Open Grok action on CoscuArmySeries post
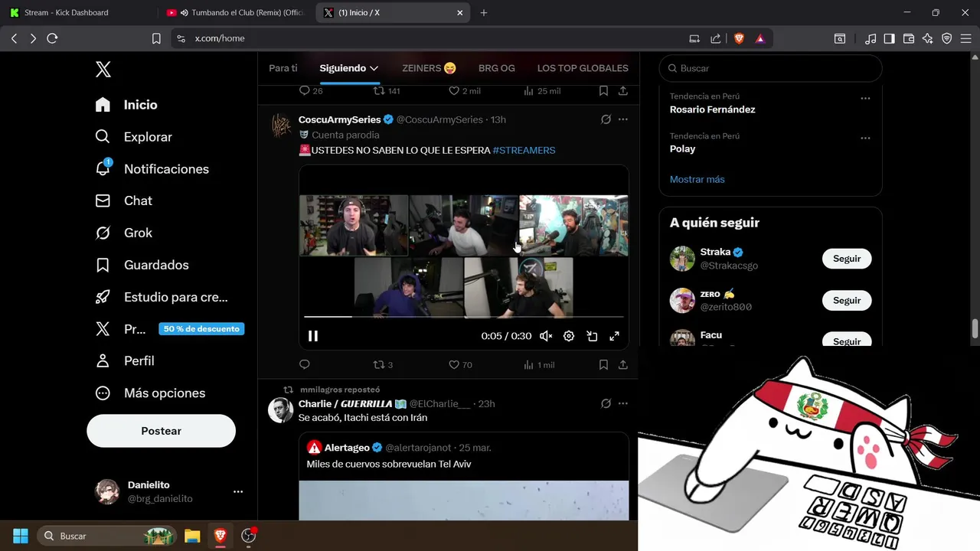The width and height of the screenshot is (980, 551). coord(606,119)
